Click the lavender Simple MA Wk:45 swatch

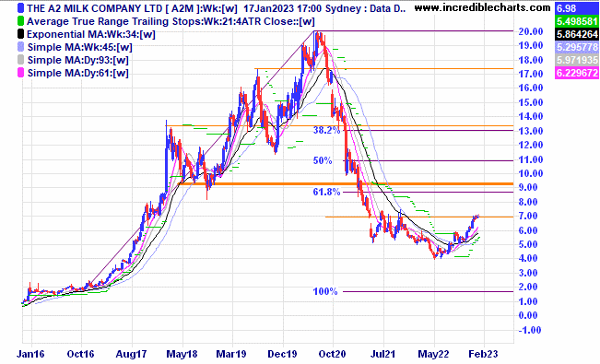pyautogui.click(x=20, y=47)
